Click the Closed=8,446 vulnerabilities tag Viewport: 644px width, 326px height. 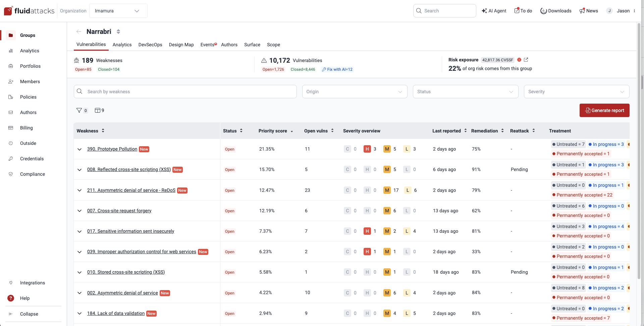(303, 69)
